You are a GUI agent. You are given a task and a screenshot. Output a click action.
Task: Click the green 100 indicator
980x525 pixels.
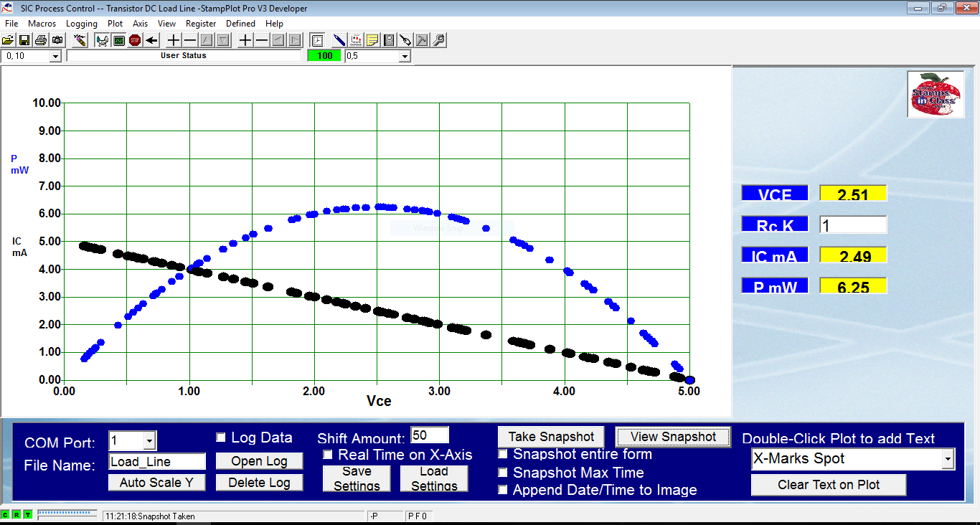pos(325,56)
